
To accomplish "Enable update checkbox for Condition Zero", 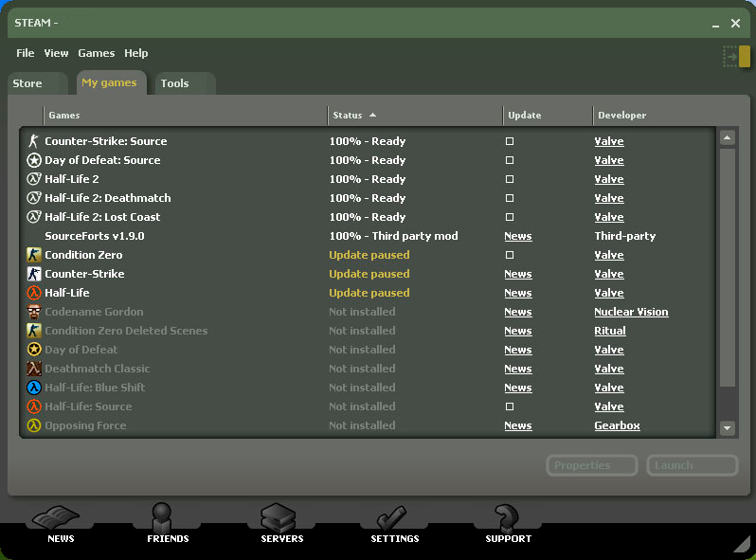I will (510, 255).
